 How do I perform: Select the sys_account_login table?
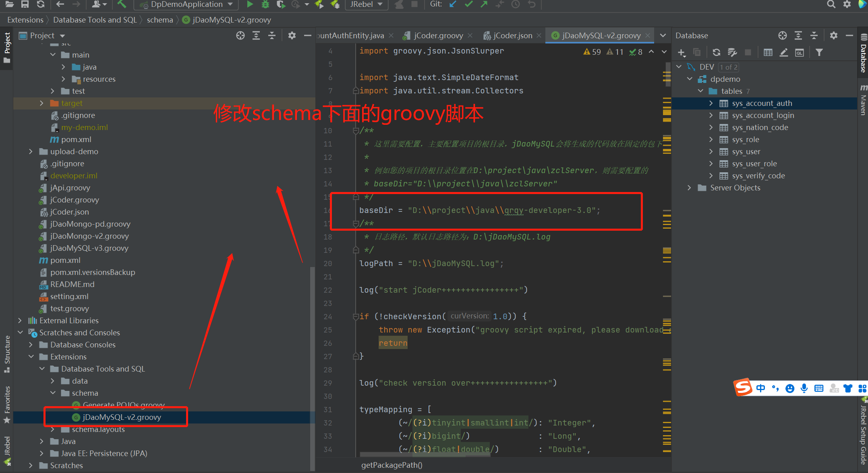(763, 115)
